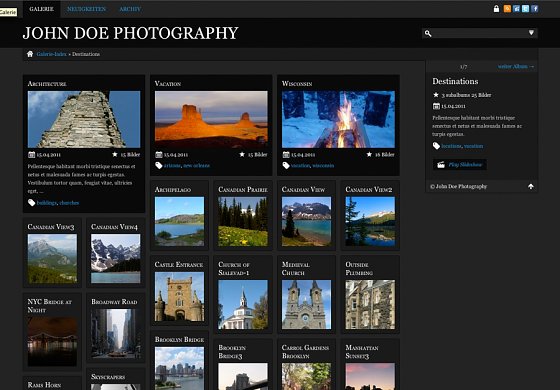This screenshot has width=560, height=390.
Task: Click the scroll-to-top arrow icon in footer
Action: click(x=531, y=186)
